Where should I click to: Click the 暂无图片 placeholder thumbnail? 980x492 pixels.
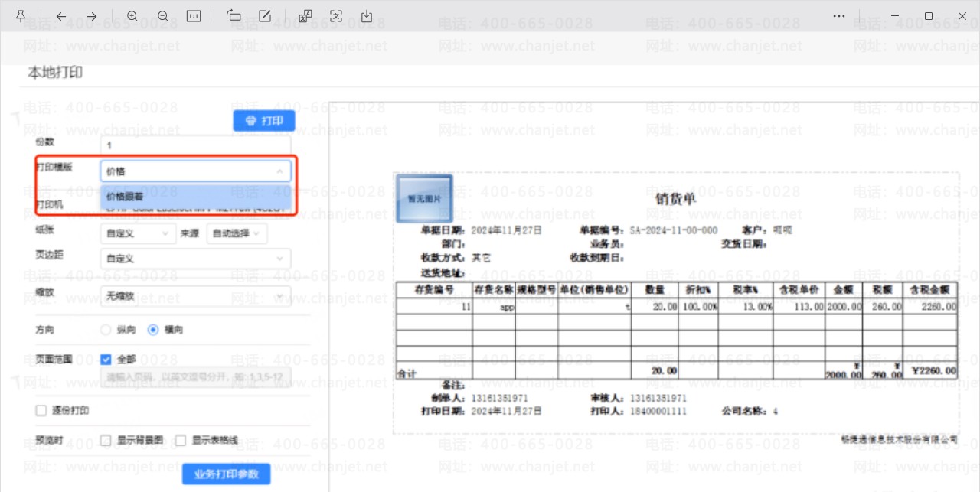424,197
